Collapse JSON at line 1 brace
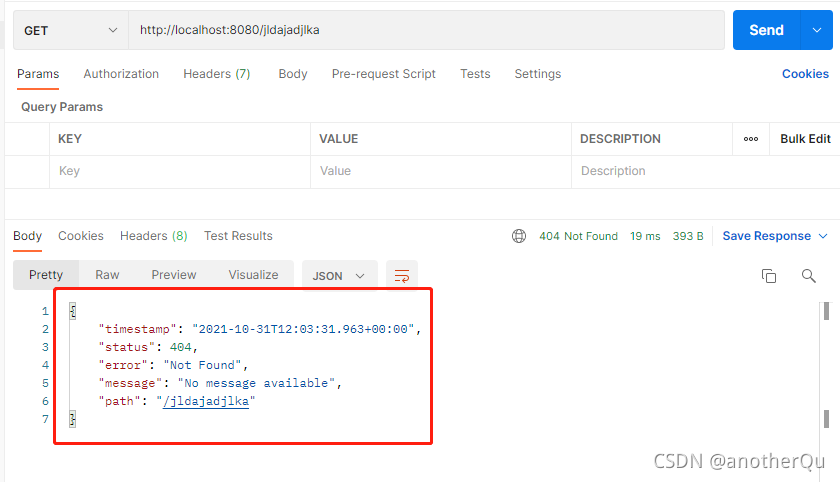 (73, 311)
